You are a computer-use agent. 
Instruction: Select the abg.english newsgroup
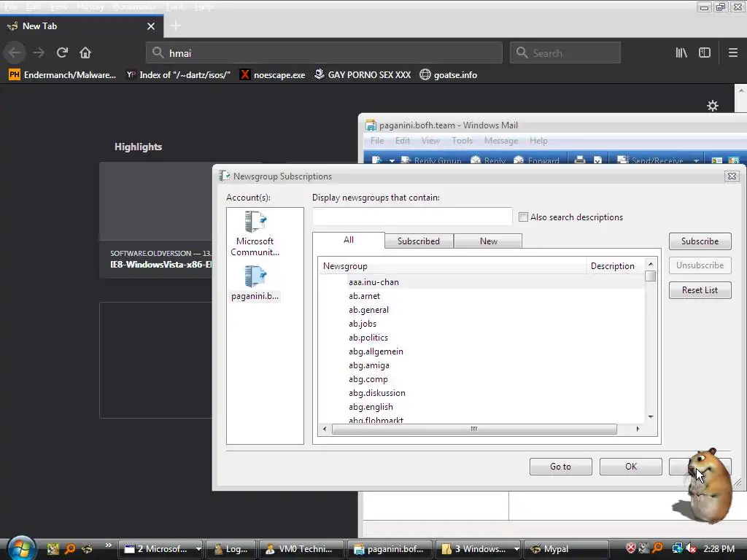371,407
